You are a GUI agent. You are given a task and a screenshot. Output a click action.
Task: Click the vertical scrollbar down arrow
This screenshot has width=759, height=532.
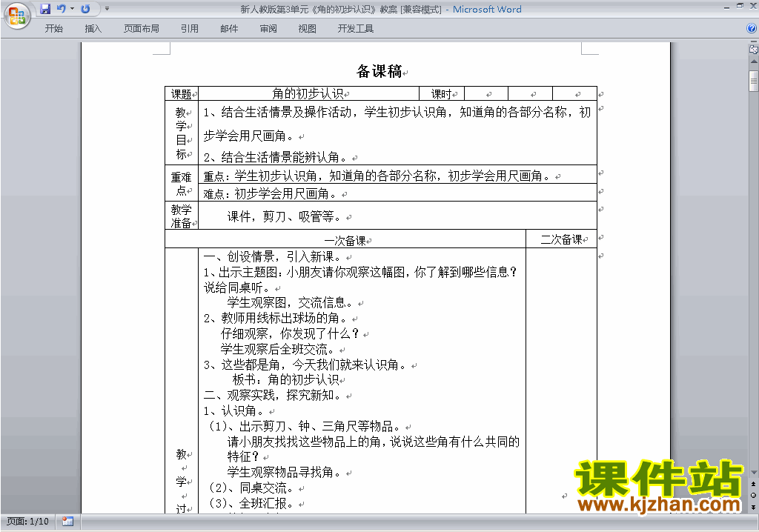[754, 473]
